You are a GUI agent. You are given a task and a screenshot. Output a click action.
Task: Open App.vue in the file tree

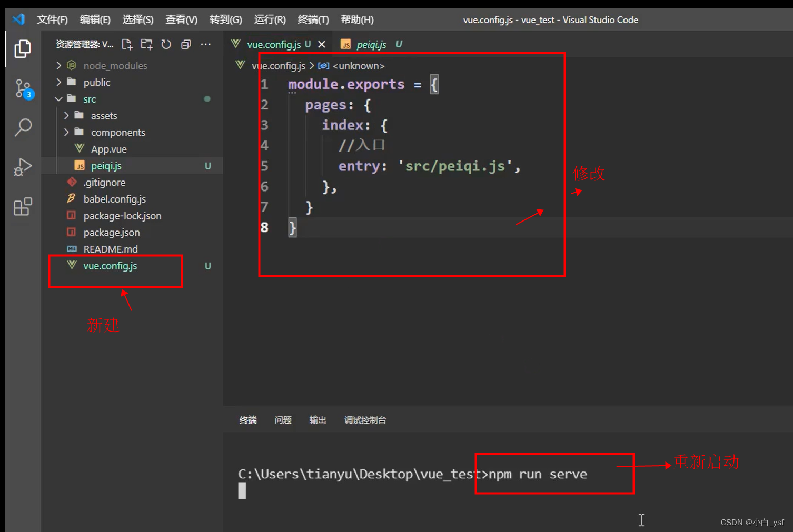point(132,149)
